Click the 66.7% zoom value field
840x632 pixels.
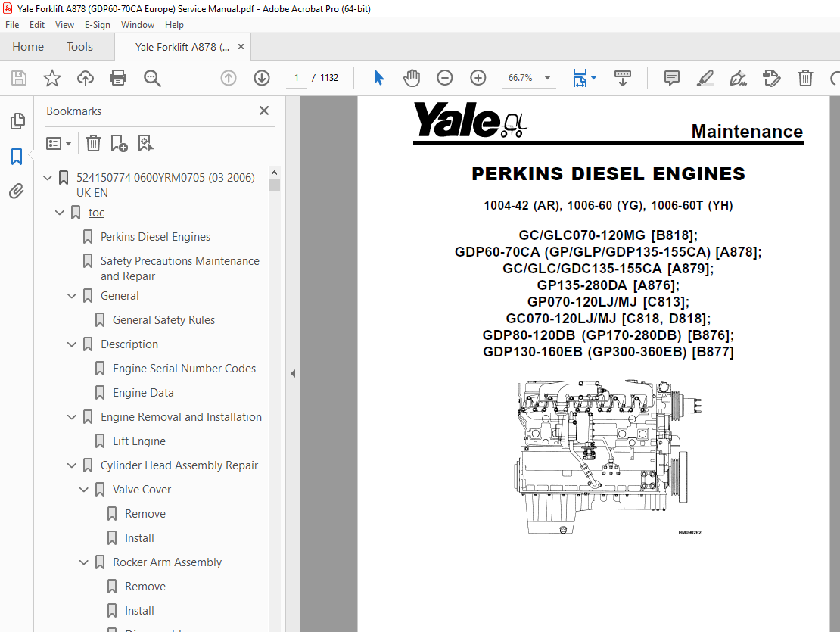[x=520, y=78]
